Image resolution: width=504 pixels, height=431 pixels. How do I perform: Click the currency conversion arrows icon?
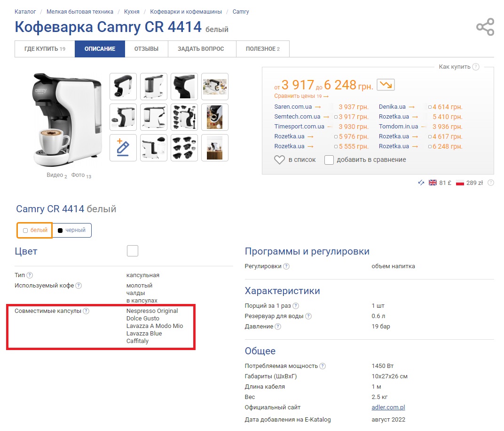[x=421, y=183]
